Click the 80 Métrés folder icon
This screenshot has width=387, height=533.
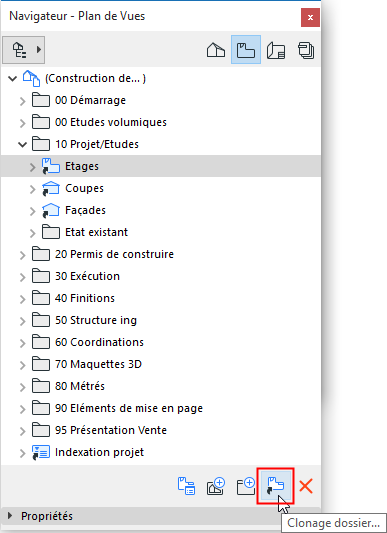pyautogui.click(x=41, y=386)
